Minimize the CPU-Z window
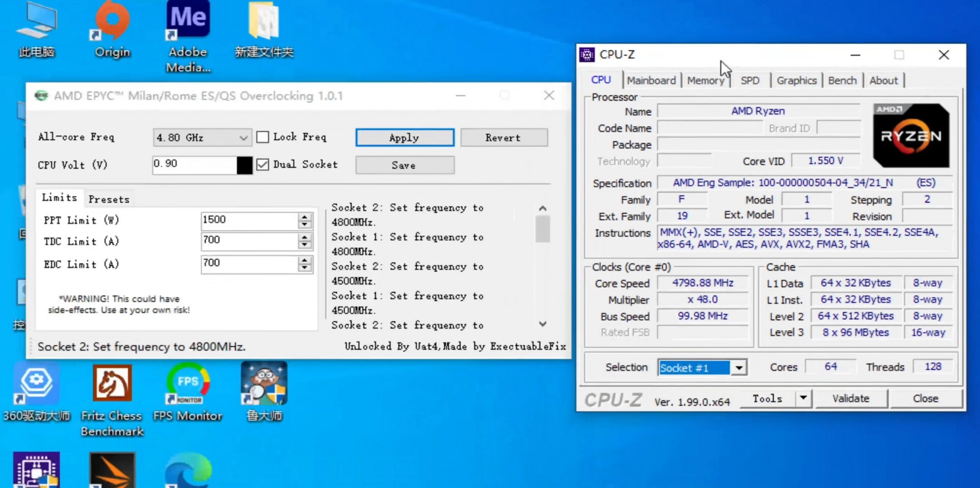This screenshot has width=980, height=488. pyautogui.click(x=855, y=55)
